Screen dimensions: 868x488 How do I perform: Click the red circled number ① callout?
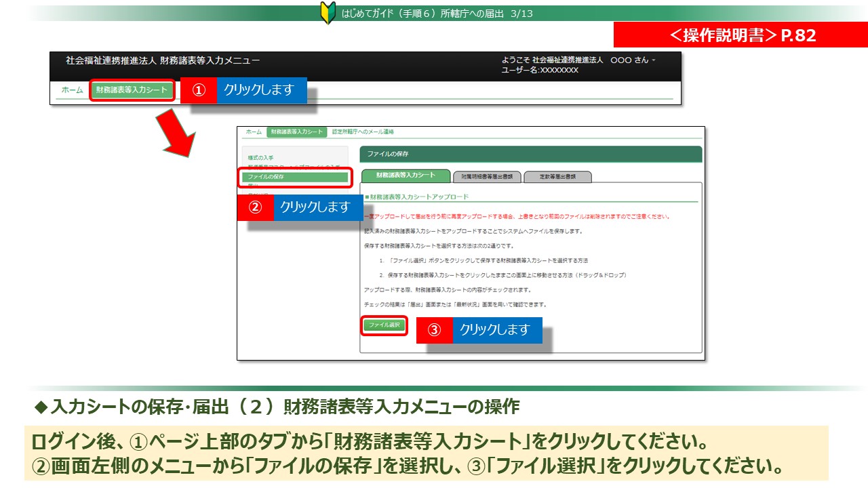pyautogui.click(x=198, y=91)
